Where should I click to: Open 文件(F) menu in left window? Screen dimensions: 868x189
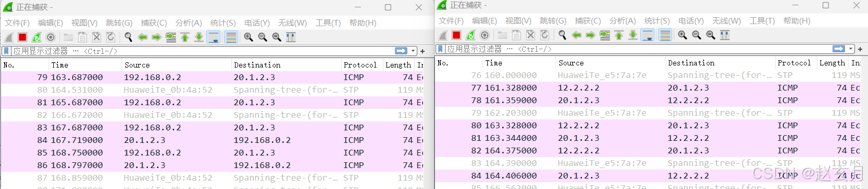pyautogui.click(x=17, y=23)
